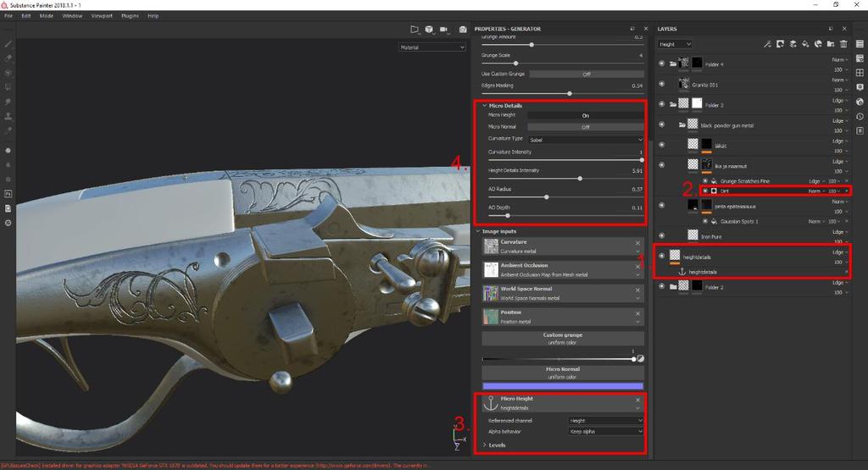
Task: Click the Custom grunge uniform color button
Action: pyautogui.click(x=563, y=339)
